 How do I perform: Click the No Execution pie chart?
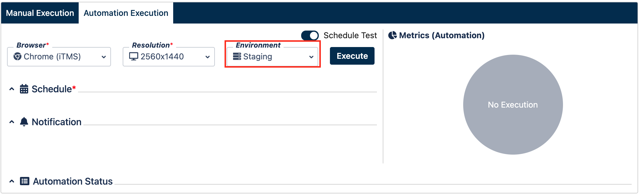(x=513, y=105)
